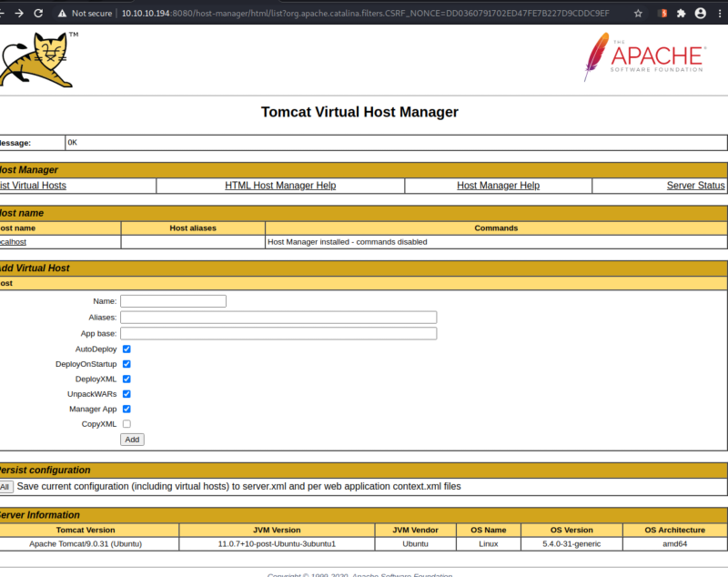Click the 'JVM Version' column header
728x577 pixels.
[x=277, y=530]
